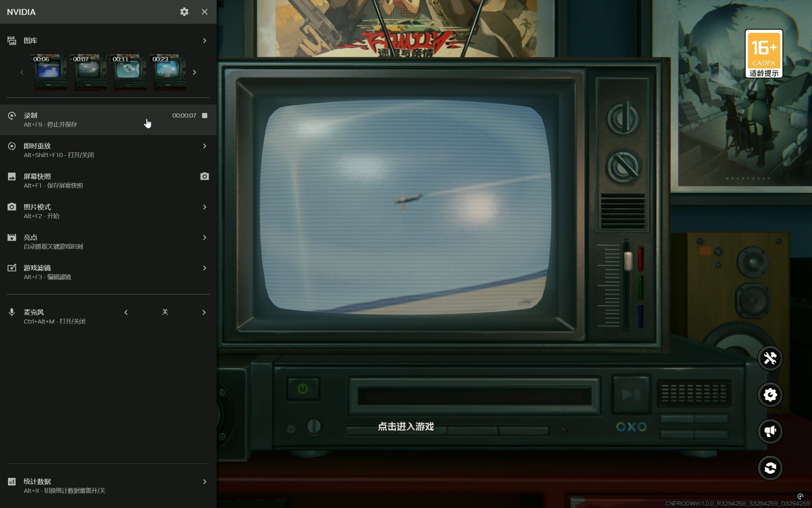This screenshot has width=812, height=508.
Task: Switch microphone mode to next option
Action: pos(204,312)
